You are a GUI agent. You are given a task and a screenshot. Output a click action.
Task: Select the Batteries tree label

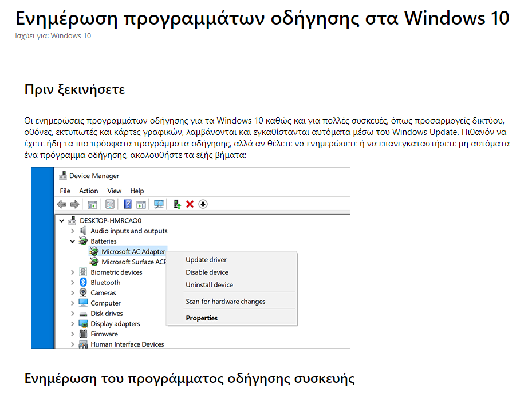[104, 241]
